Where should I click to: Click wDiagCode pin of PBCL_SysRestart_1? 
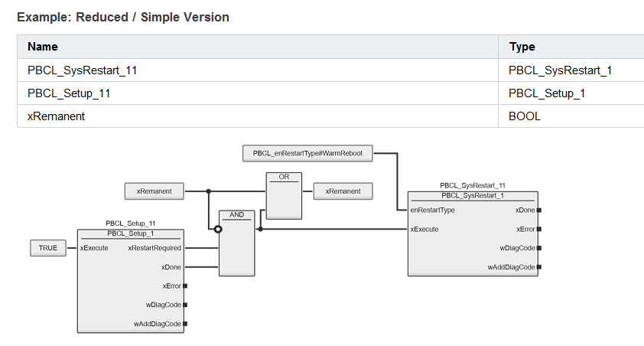pos(539,248)
